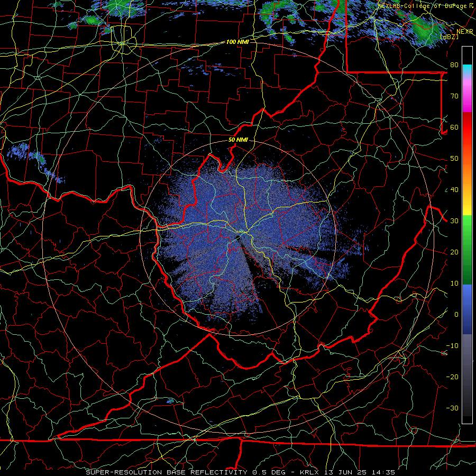Click the "100 NMI" range ring label

click(x=237, y=42)
